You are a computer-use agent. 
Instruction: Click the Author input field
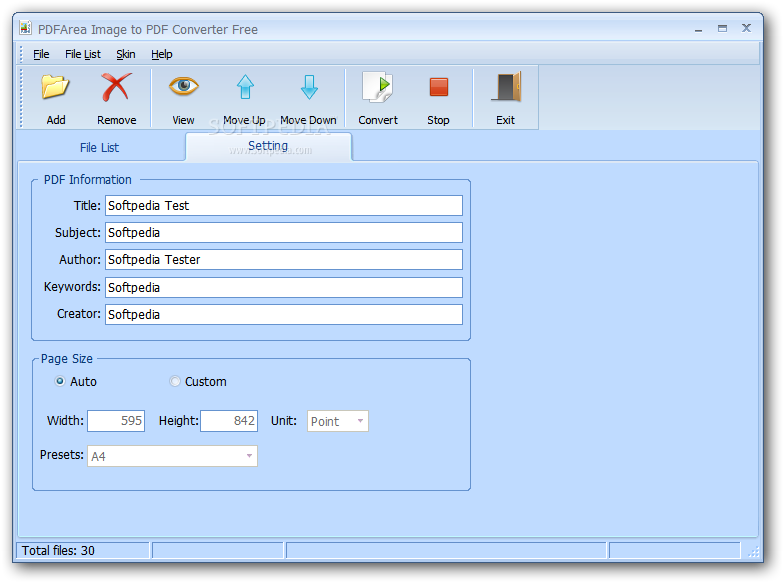284,260
